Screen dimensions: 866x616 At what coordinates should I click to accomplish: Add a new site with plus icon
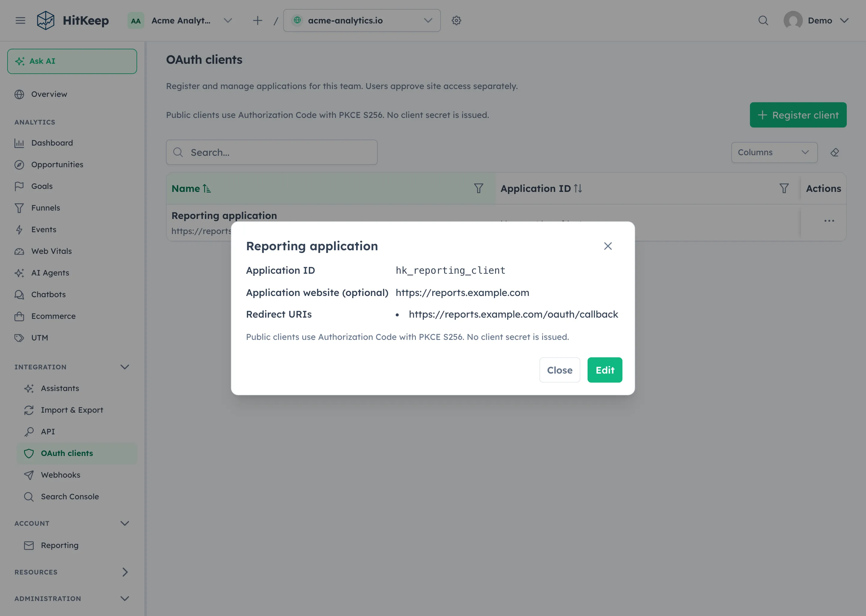pos(257,20)
